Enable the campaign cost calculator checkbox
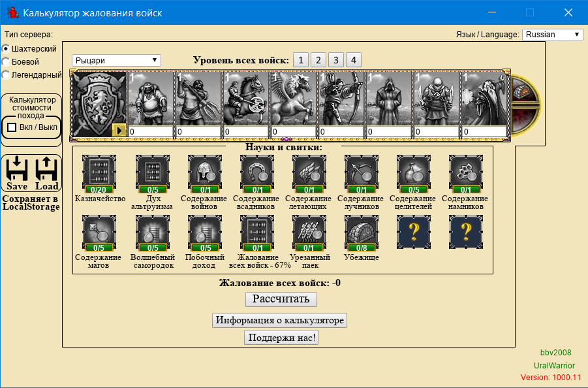The height and width of the screenshot is (388, 588). 12,127
